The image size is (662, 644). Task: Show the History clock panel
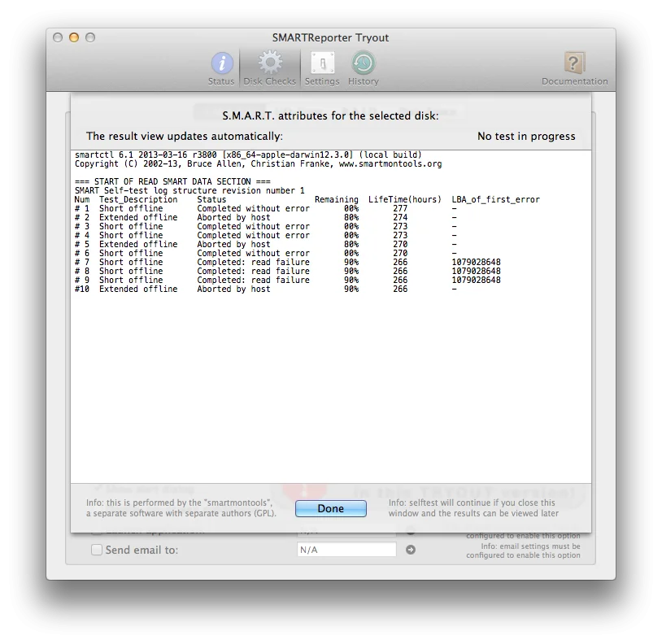point(363,63)
